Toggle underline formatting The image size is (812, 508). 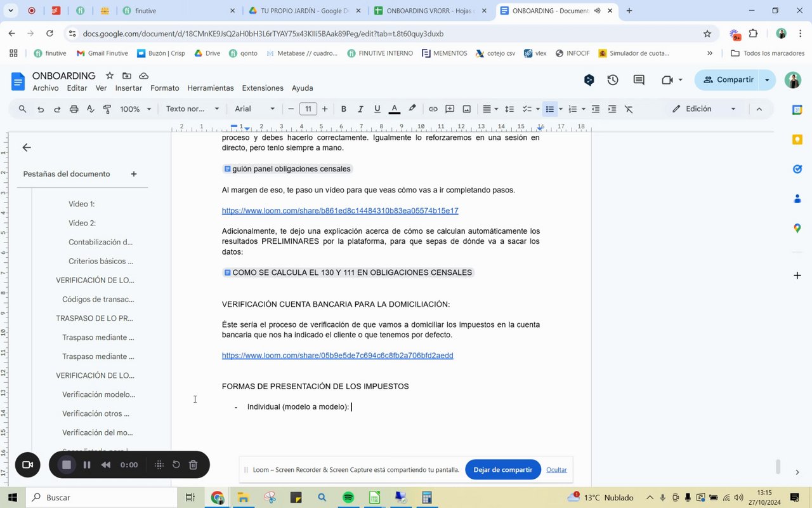tap(377, 109)
